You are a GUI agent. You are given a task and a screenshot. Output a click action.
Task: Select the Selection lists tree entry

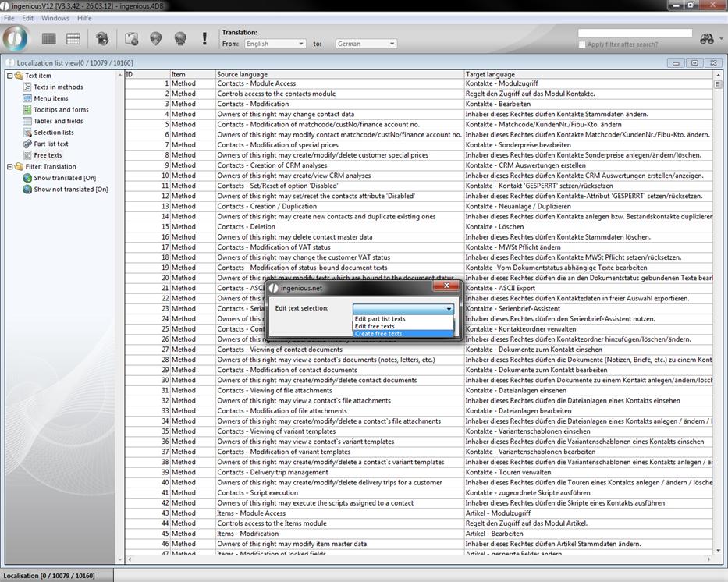click(x=53, y=133)
